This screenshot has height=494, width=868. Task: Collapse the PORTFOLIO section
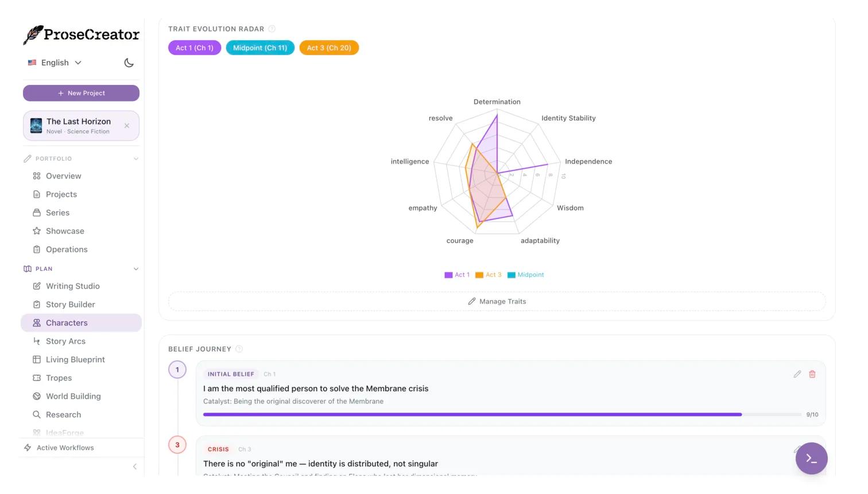pos(136,158)
